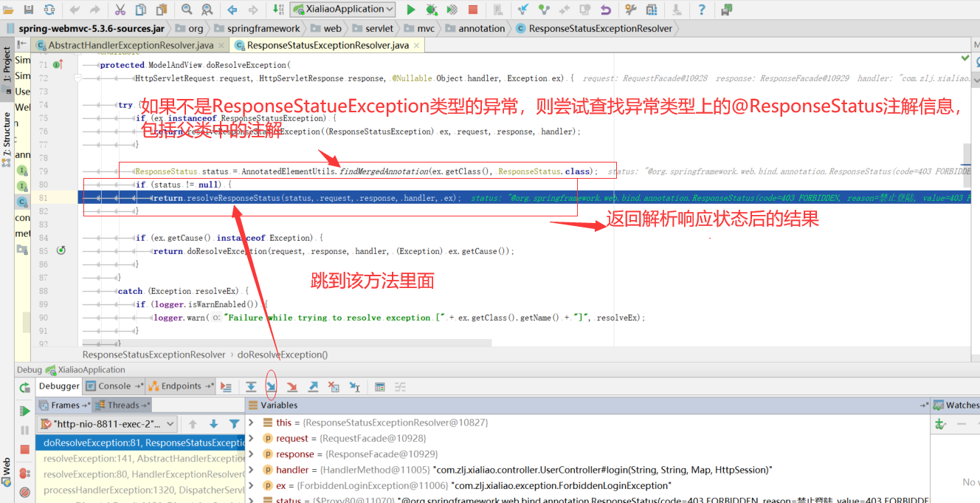The height and width of the screenshot is (503, 980).
Task: Click spring-webmvc-5.3.6-sources.jar breadcrumb
Action: click(x=85, y=28)
